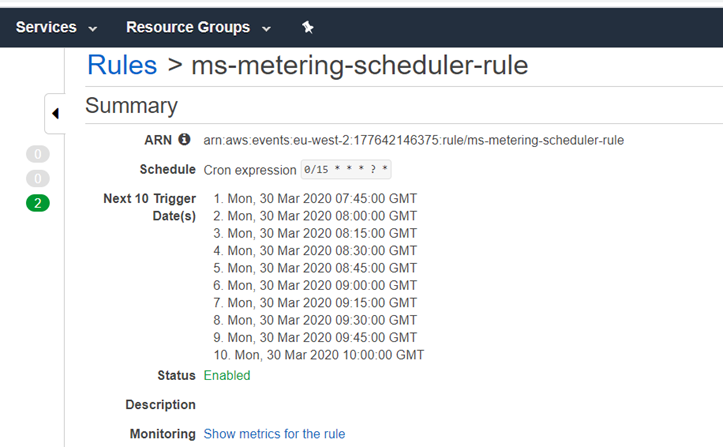The width and height of the screenshot is (723, 447).
Task: Go back to the Rules breadcrumb link
Action: point(122,65)
